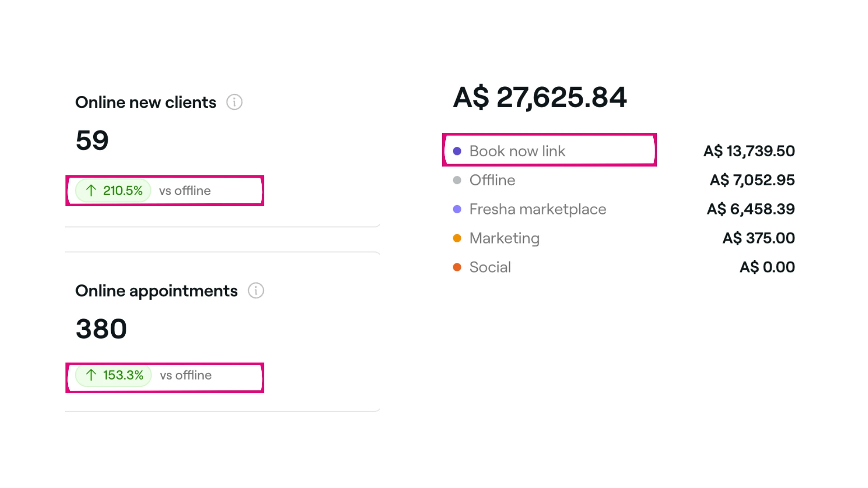This screenshot has width=868, height=488.
Task: Click the A$ 13,739.50 sales amount
Action: coord(749,151)
